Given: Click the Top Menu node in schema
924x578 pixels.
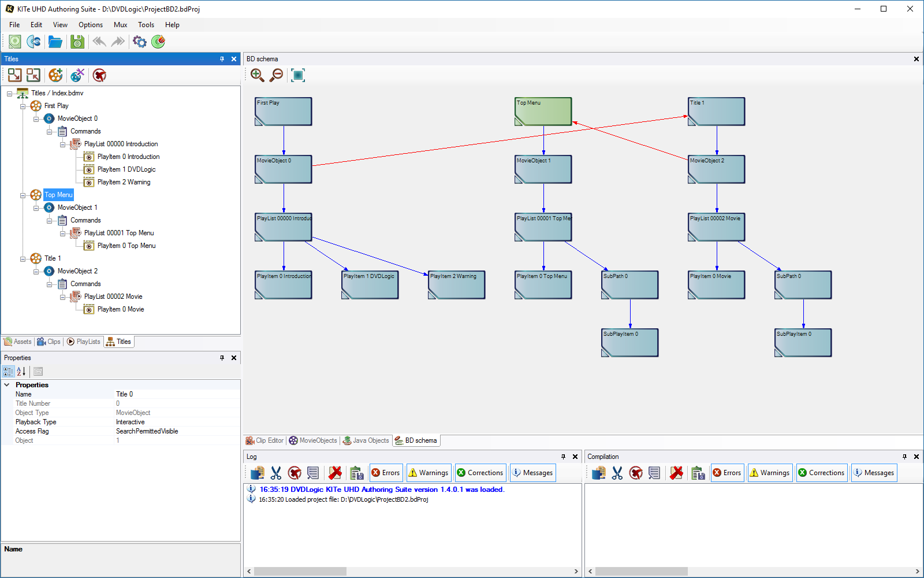Looking at the screenshot, I should [543, 111].
